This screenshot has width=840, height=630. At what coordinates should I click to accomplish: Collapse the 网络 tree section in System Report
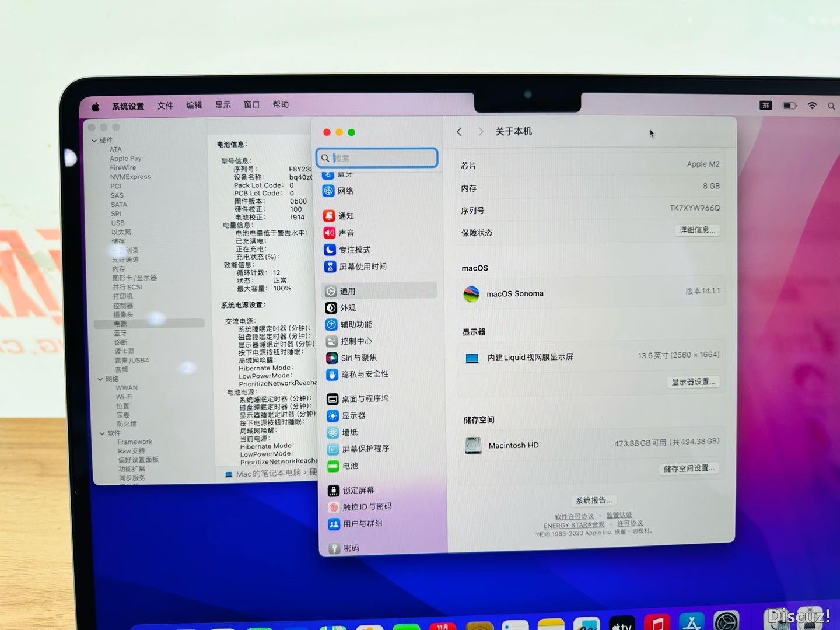pyautogui.click(x=100, y=379)
